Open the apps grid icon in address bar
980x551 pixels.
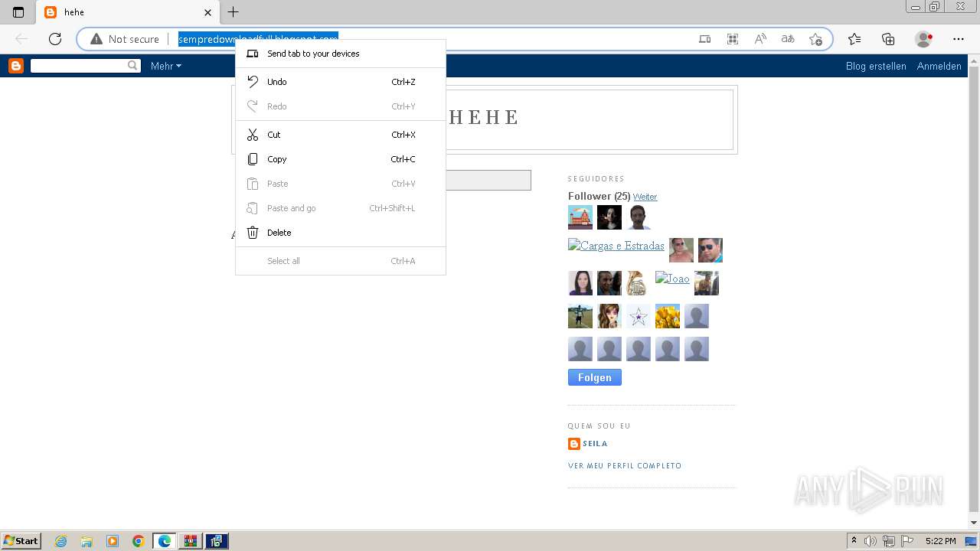(x=733, y=39)
